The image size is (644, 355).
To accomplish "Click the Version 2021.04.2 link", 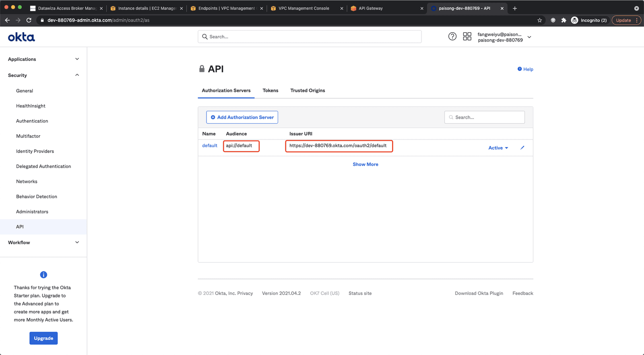I will click(x=281, y=293).
